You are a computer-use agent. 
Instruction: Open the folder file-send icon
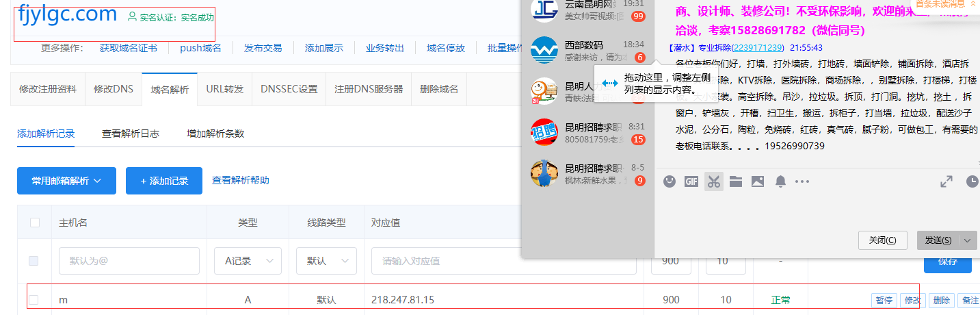click(736, 181)
